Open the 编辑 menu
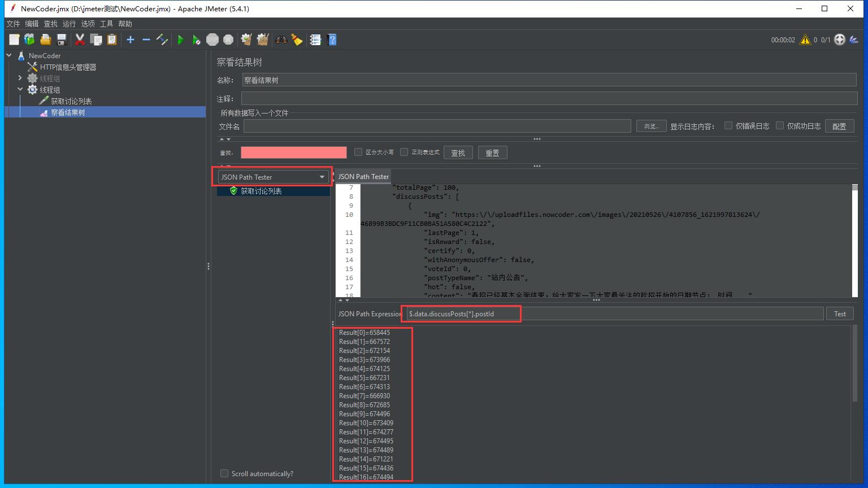The image size is (868, 488). 32,24
